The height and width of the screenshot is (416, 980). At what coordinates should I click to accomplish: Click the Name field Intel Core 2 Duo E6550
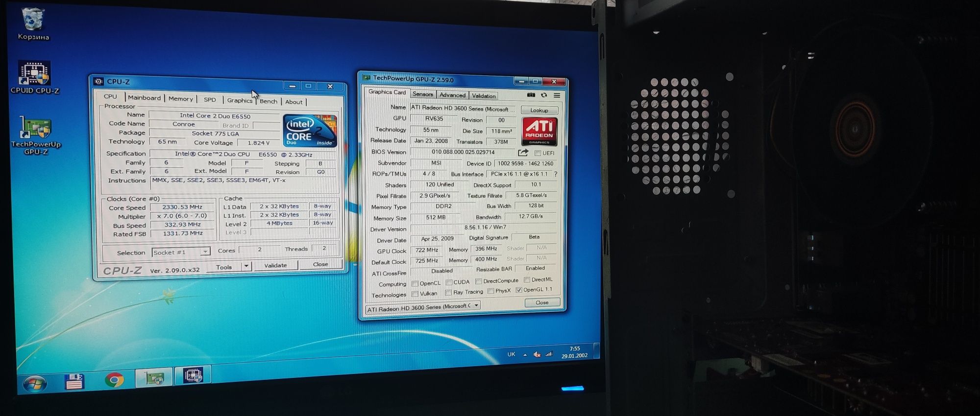(215, 116)
